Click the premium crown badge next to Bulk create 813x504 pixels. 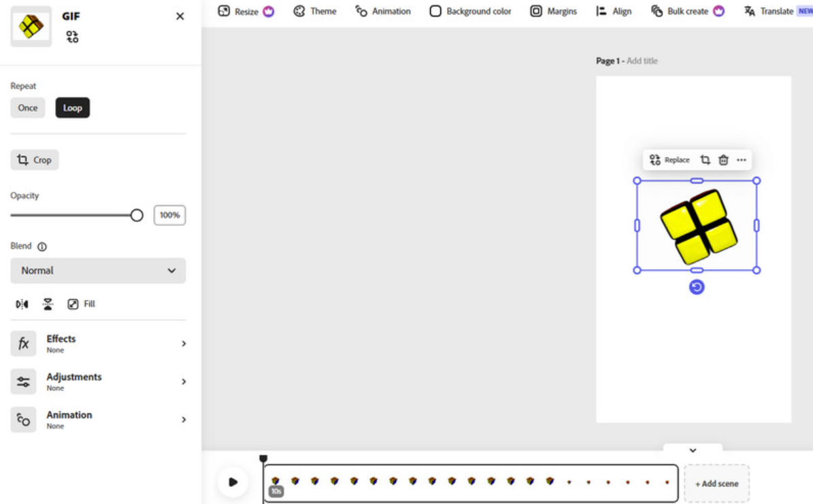[x=718, y=12]
